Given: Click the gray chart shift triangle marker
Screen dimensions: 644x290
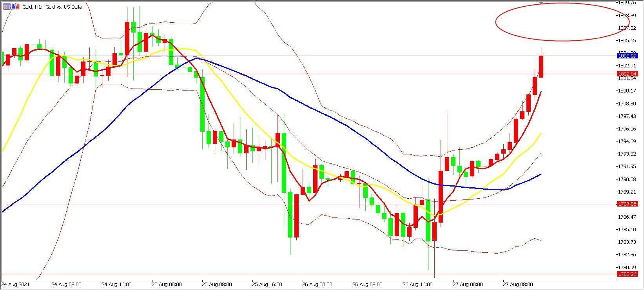Looking at the screenshot, I should tap(541, 3).
